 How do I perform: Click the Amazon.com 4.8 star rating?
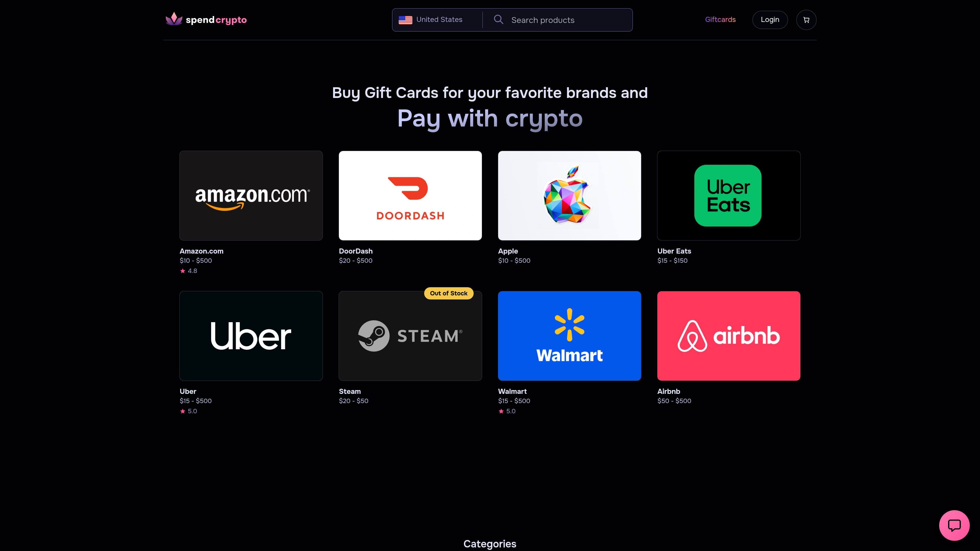click(188, 271)
